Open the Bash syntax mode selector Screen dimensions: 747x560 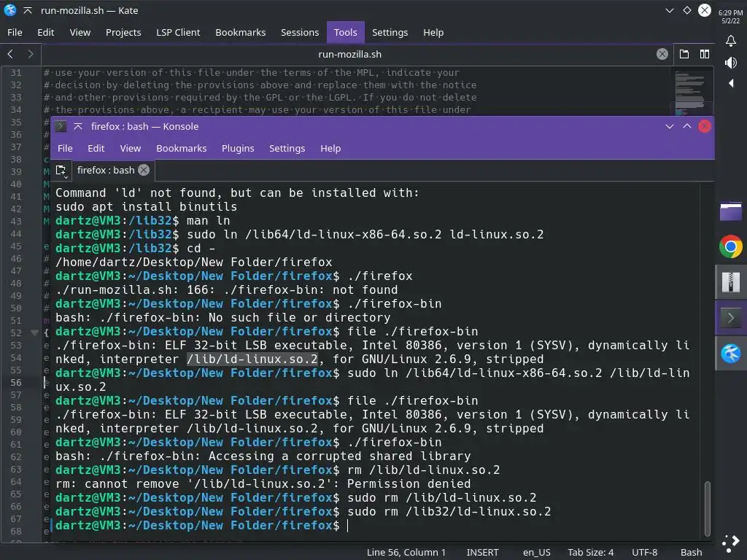coord(692,552)
